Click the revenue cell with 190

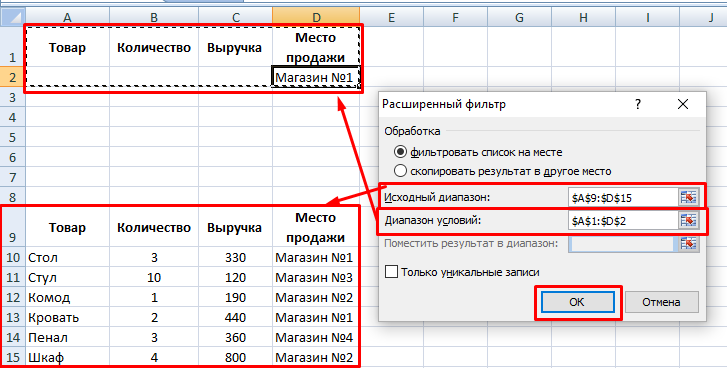tap(236, 298)
